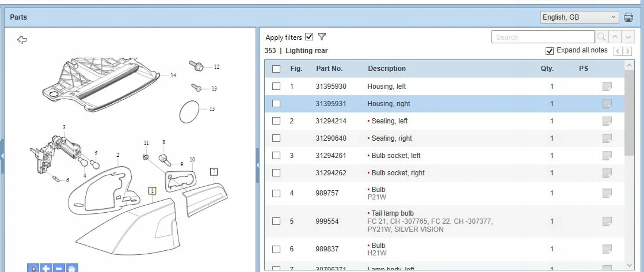The width and height of the screenshot is (644, 272).
Task: Check the box for Housing, left
Action: (276, 86)
